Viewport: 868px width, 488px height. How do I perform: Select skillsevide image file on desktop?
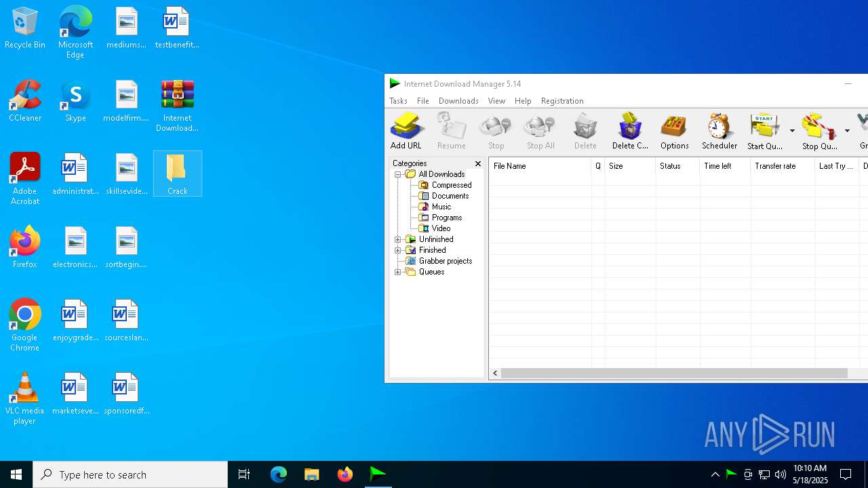[x=127, y=174]
